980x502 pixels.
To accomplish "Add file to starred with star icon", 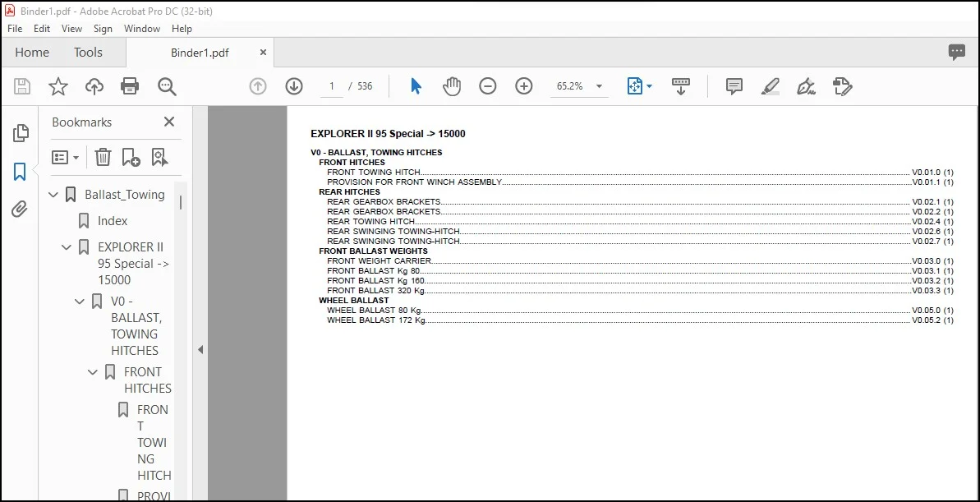I will click(x=58, y=86).
